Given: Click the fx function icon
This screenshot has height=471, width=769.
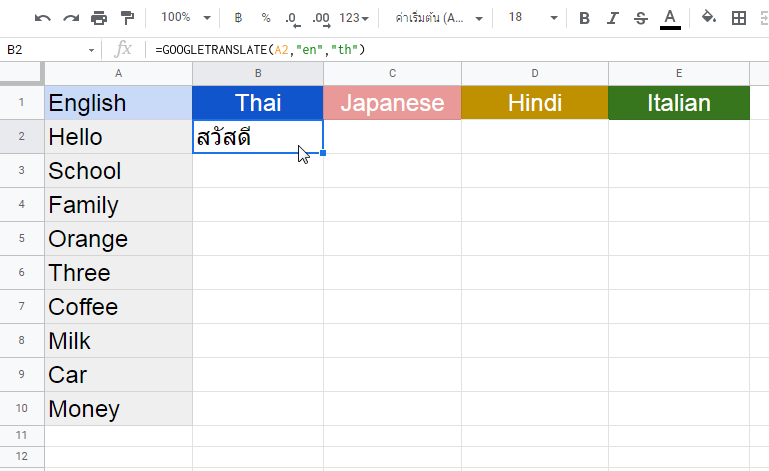Looking at the screenshot, I should (123, 49).
